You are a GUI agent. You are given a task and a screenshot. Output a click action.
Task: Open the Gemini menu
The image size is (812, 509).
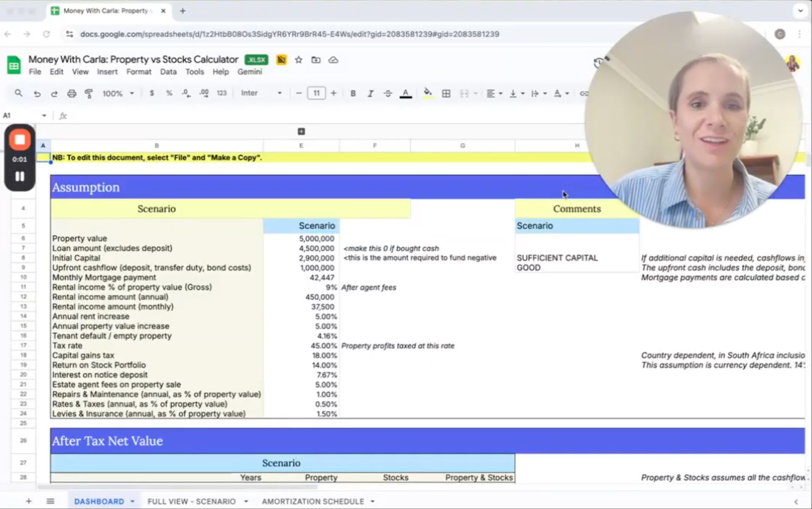tap(249, 72)
